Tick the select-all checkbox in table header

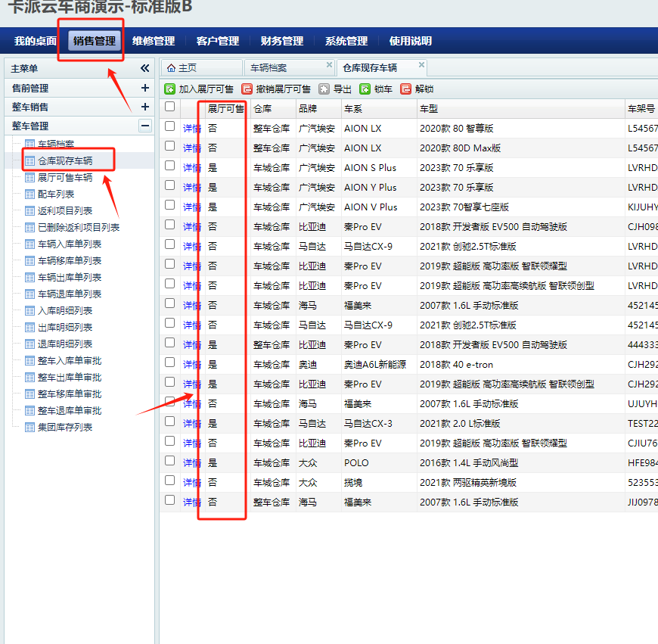click(x=170, y=107)
